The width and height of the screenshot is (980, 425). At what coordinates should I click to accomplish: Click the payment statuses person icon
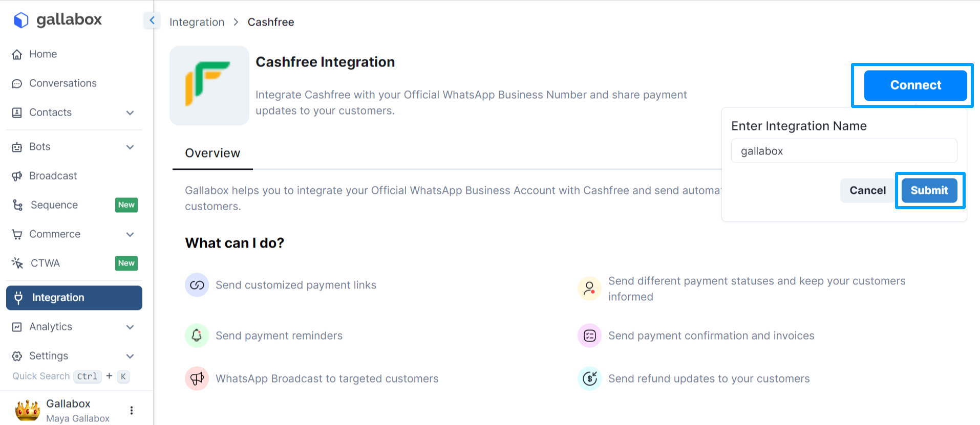[589, 288]
